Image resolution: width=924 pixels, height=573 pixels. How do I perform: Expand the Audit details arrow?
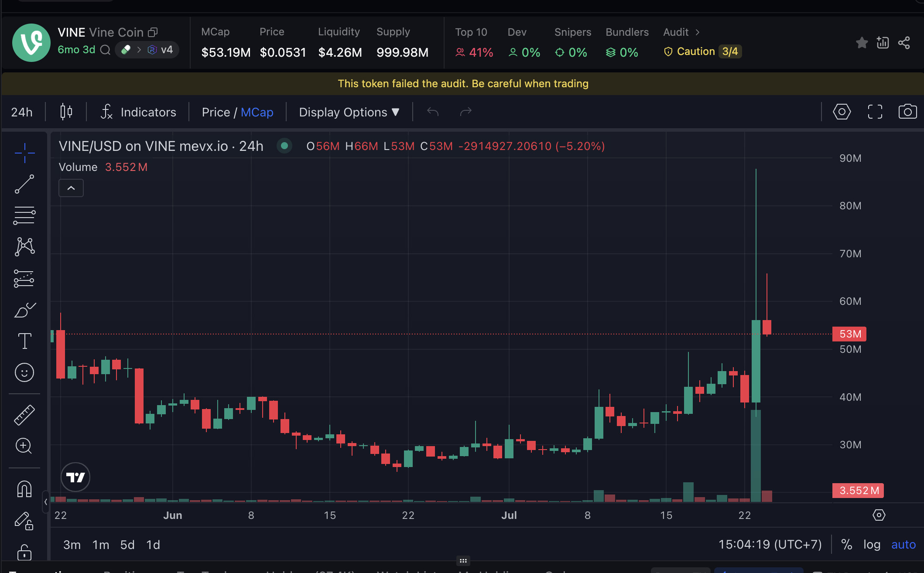[698, 32]
